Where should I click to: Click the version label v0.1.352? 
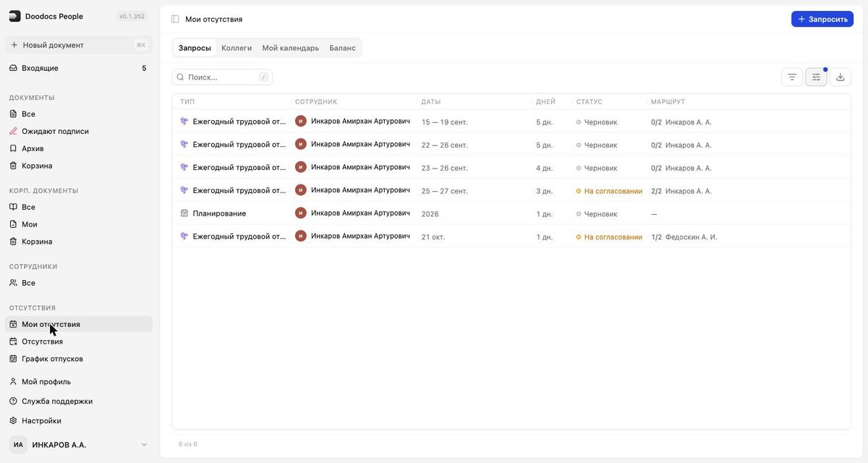coord(132,16)
